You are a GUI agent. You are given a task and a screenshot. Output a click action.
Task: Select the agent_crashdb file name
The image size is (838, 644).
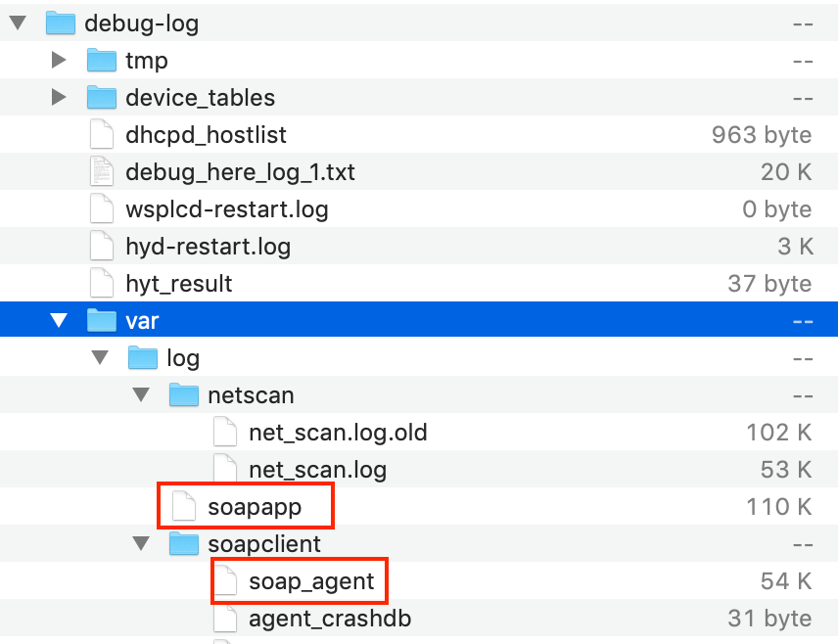coord(331,619)
